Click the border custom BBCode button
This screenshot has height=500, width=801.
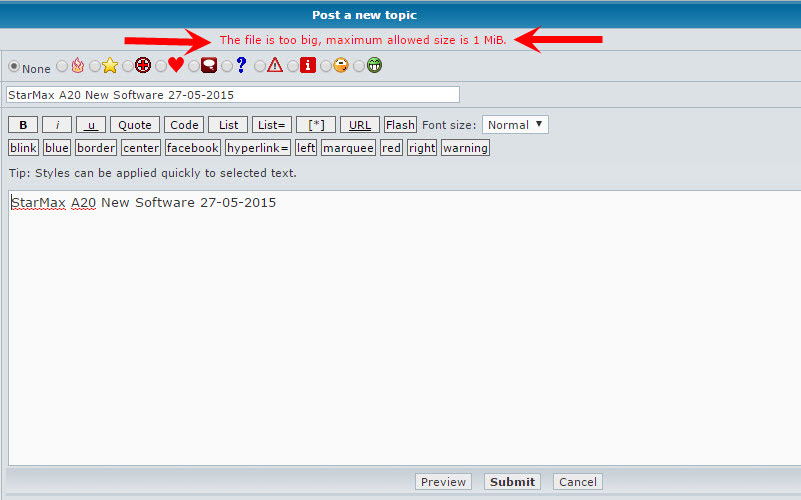[96, 148]
